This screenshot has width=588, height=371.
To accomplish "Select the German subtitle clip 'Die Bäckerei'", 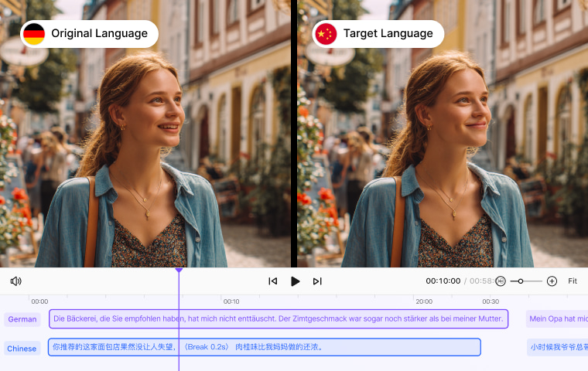I will click(279, 319).
